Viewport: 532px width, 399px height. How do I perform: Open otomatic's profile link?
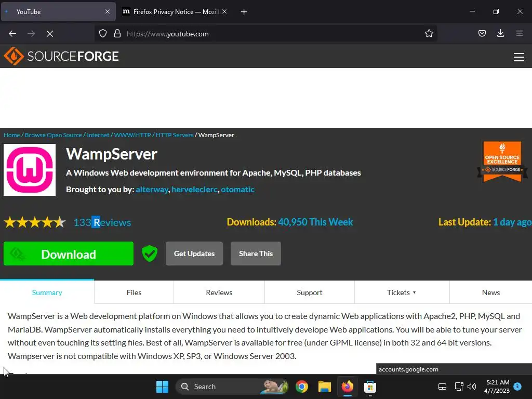237,189
